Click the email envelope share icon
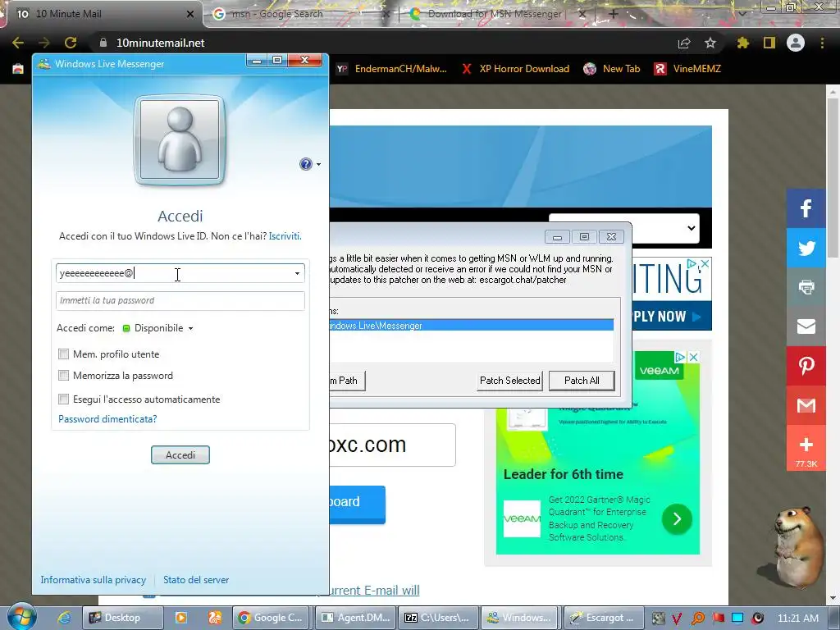 [x=806, y=326]
